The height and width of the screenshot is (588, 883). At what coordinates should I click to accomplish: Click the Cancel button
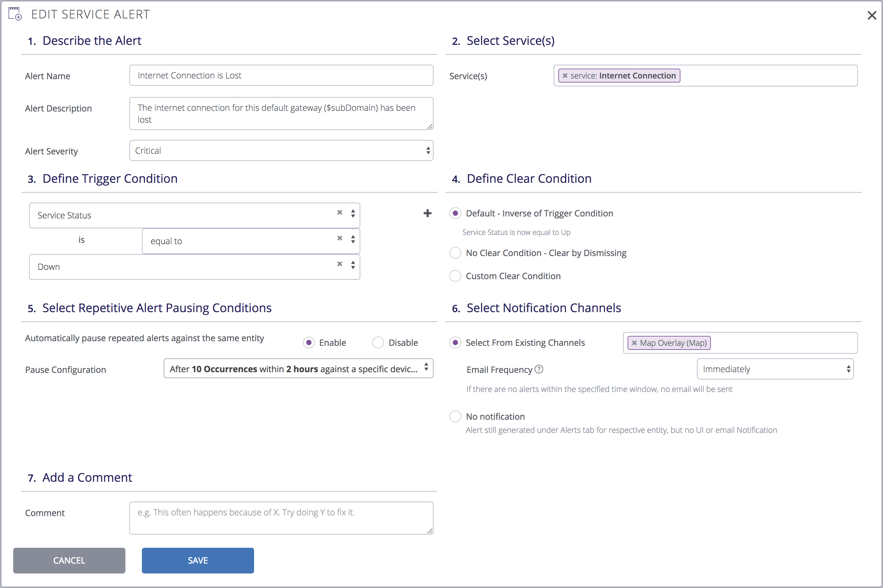(69, 560)
